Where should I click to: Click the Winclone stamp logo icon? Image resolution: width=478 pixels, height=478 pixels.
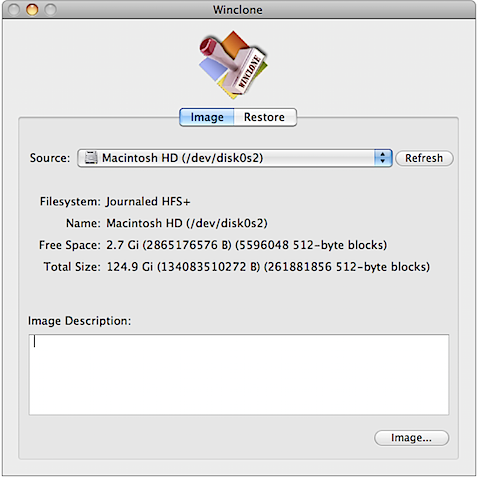point(233,65)
